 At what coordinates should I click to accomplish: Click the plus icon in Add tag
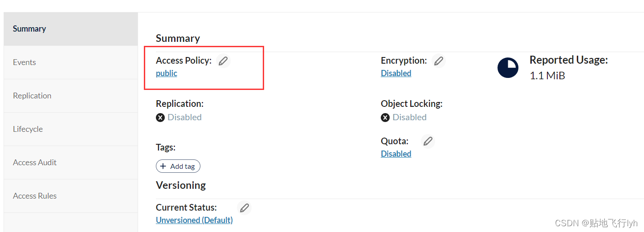pos(163,166)
